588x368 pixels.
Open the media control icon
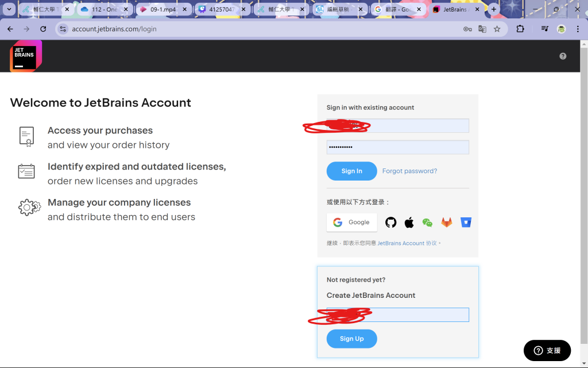(544, 29)
